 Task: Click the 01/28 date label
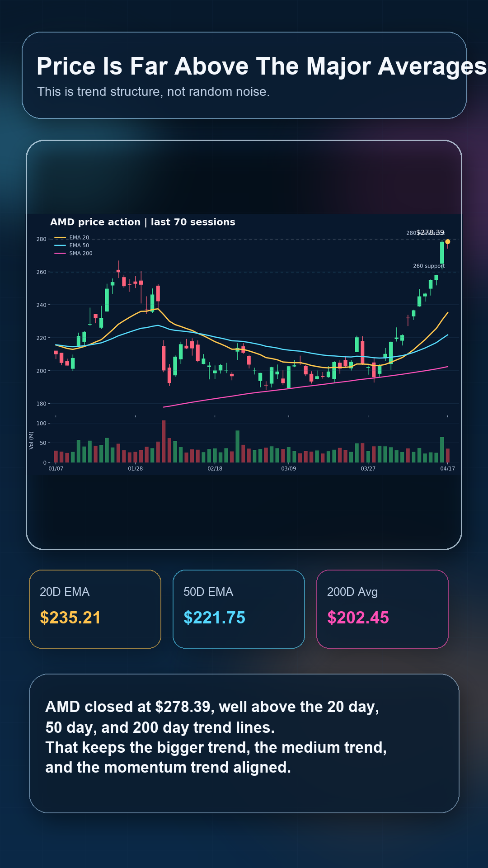[136, 469]
